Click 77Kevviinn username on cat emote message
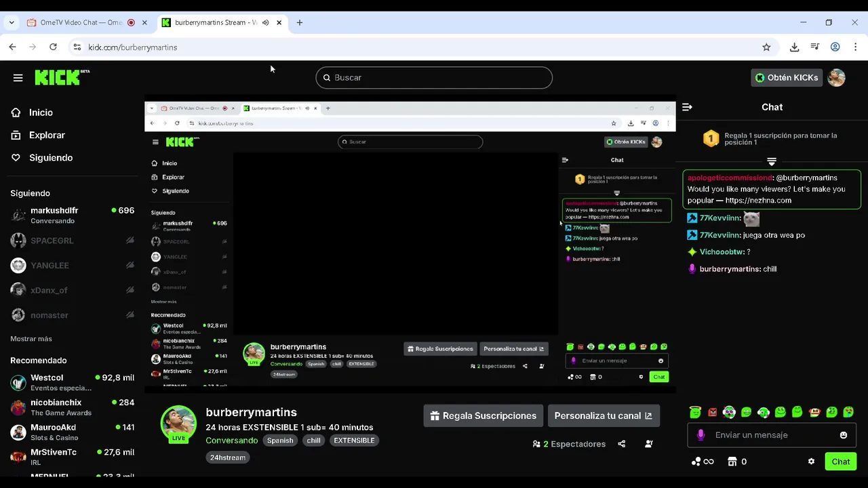Viewport: 868px width, 488px height. (719, 218)
